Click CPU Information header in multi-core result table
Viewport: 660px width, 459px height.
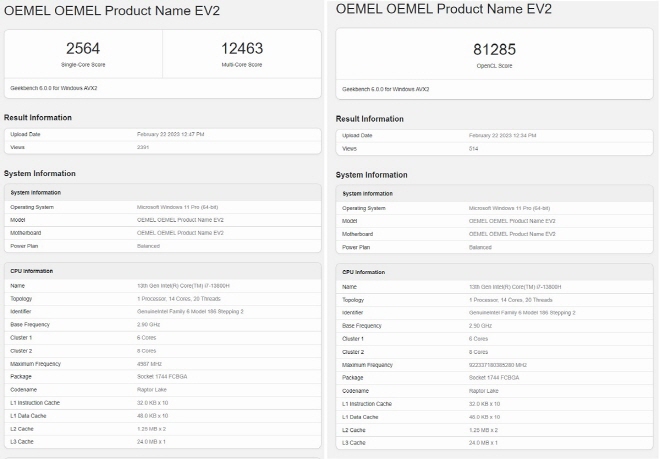point(31,271)
